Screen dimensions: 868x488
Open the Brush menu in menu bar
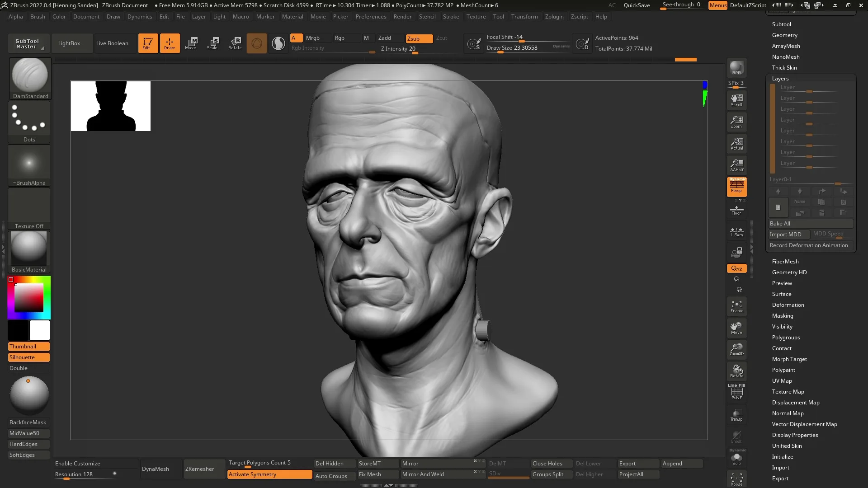(x=38, y=16)
